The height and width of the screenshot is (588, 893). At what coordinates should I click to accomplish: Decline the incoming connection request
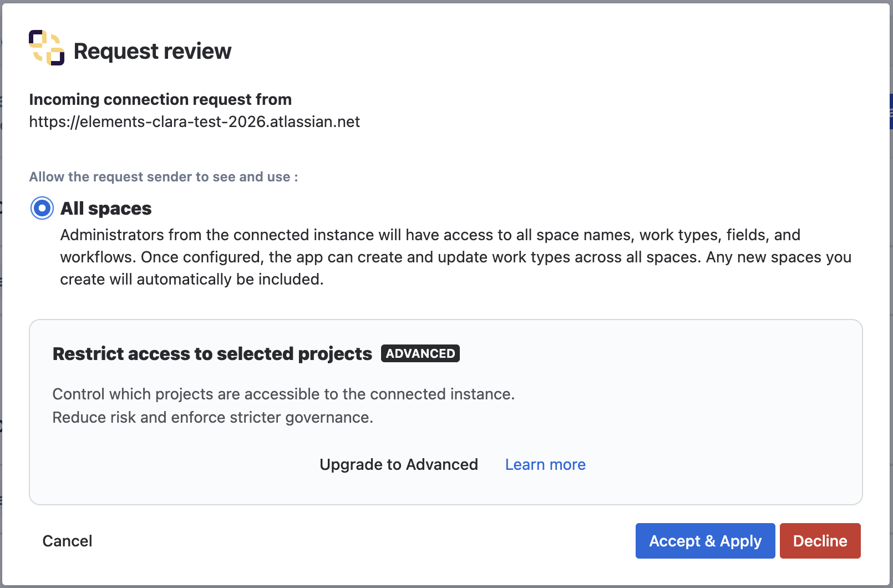coord(820,541)
